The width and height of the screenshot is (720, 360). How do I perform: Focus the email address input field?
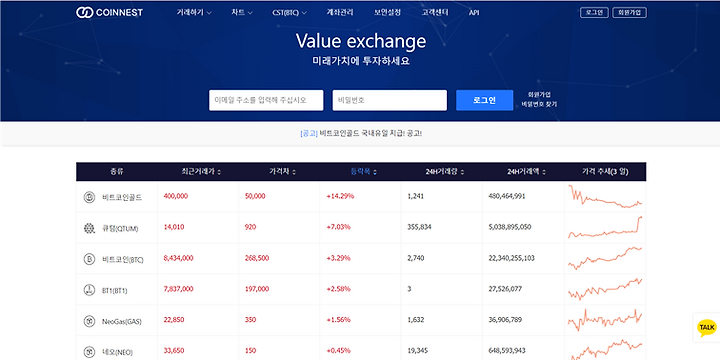click(x=266, y=100)
